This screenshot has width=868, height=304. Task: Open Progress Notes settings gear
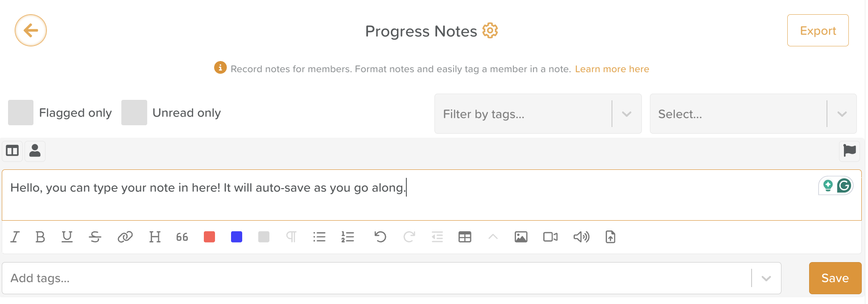pos(490,31)
